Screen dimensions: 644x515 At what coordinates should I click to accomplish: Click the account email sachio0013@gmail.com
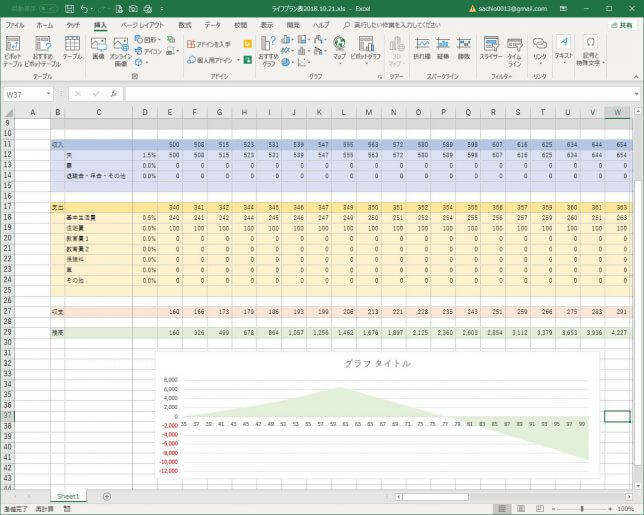pyautogui.click(x=513, y=8)
